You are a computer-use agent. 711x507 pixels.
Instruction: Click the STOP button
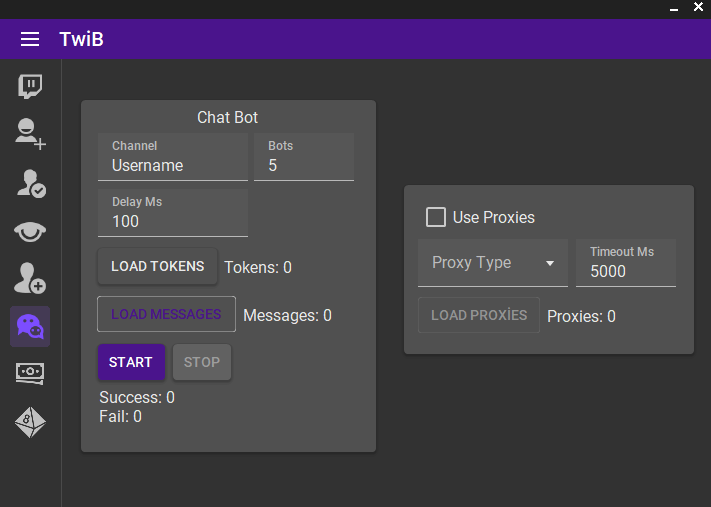(202, 362)
